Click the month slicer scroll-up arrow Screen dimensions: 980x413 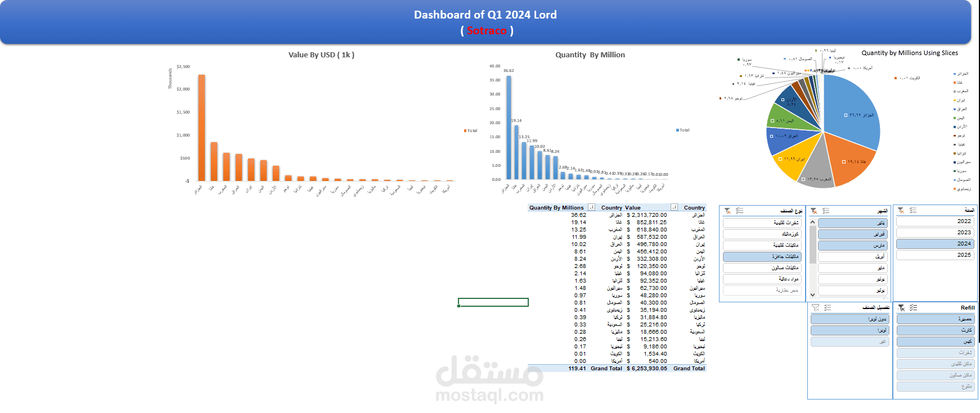pos(812,222)
